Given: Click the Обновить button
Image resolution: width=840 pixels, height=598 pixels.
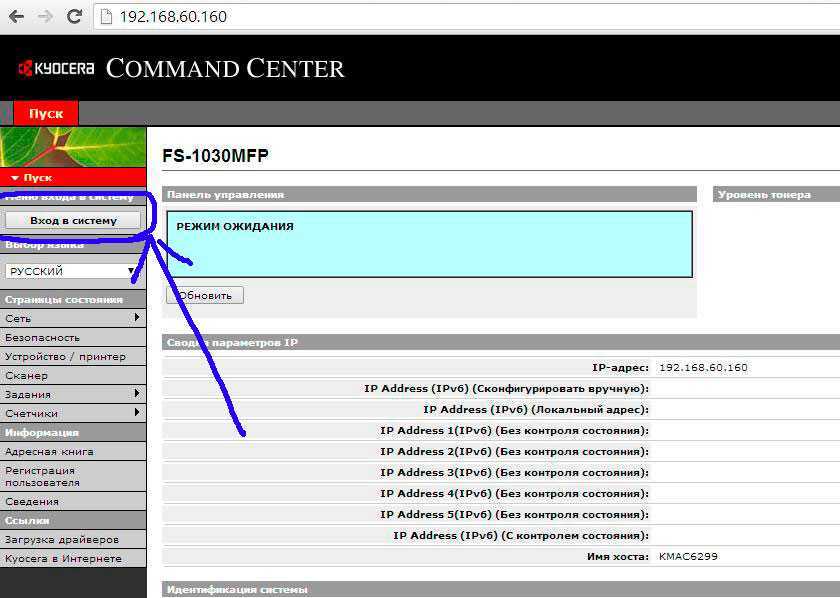Looking at the screenshot, I should click(x=205, y=295).
